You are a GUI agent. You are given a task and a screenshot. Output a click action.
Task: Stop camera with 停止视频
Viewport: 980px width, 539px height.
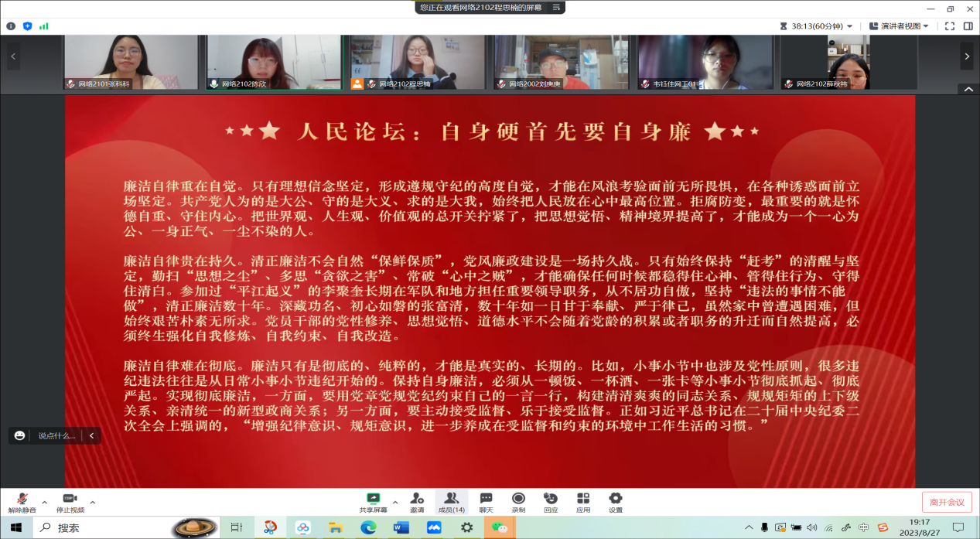(70, 503)
